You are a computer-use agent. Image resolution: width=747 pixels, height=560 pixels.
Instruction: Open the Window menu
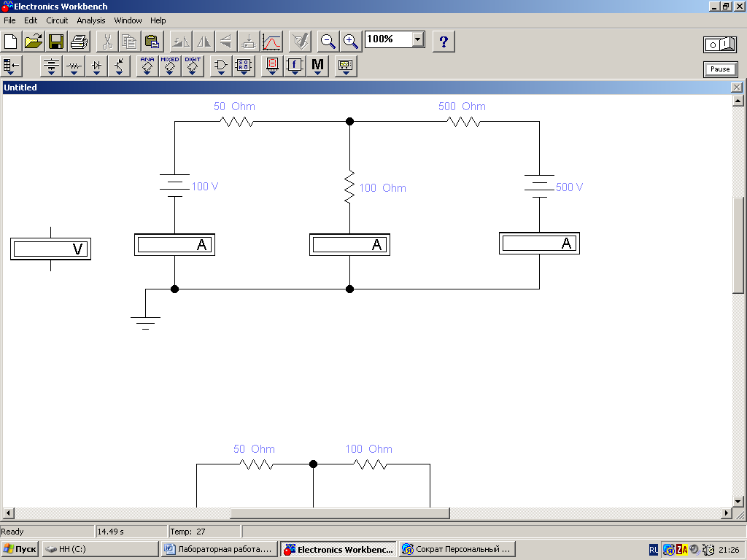pyautogui.click(x=128, y=20)
